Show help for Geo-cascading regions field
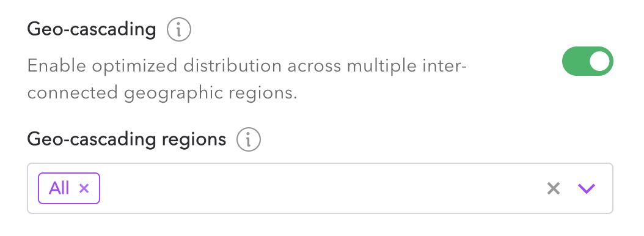Viewport: 644px width, 236px height. (x=249, y=140)
